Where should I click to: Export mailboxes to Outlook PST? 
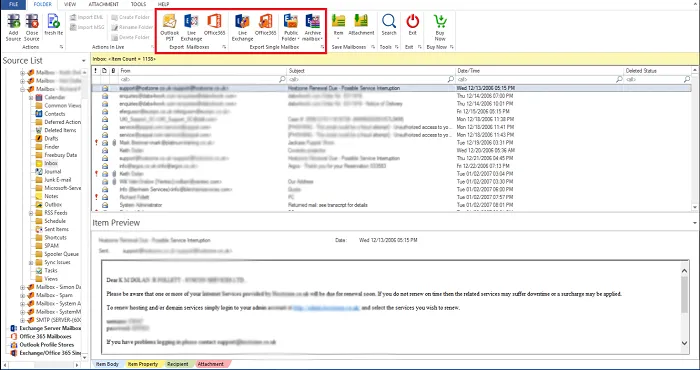pyautogui.click(x=170, y=28)
